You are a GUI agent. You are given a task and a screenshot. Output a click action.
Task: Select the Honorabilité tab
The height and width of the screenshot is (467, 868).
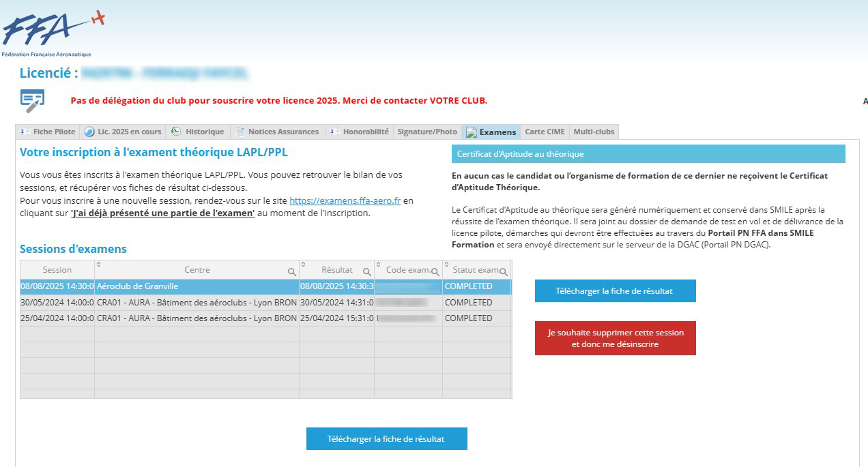click(359, 132)
